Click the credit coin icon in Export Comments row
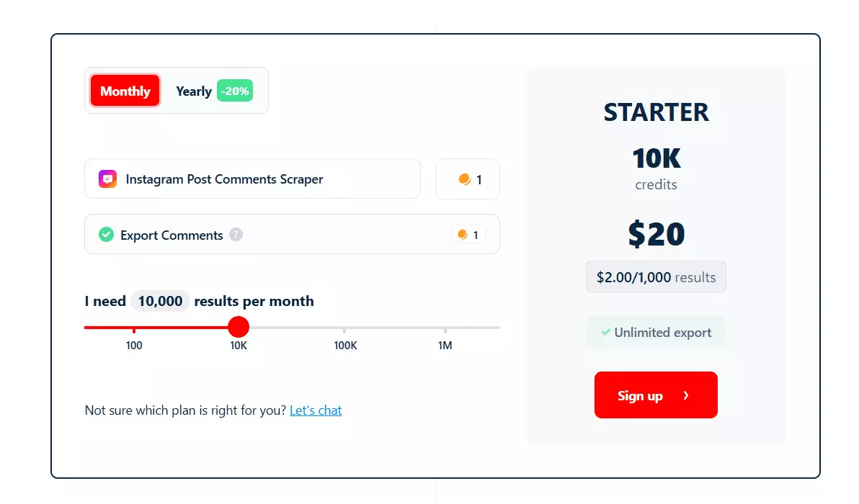This screenshot has height=504, width=859. click(462, 235)
